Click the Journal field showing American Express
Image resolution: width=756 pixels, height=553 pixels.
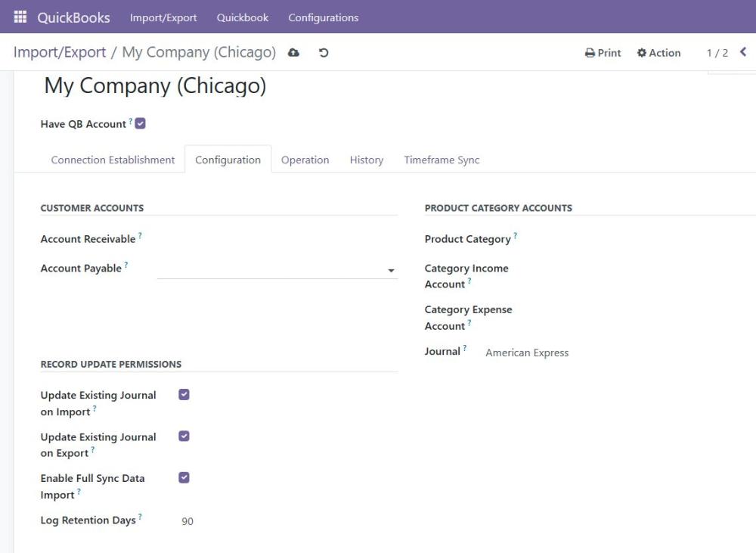pyautogui.click(x=527, y=353)
